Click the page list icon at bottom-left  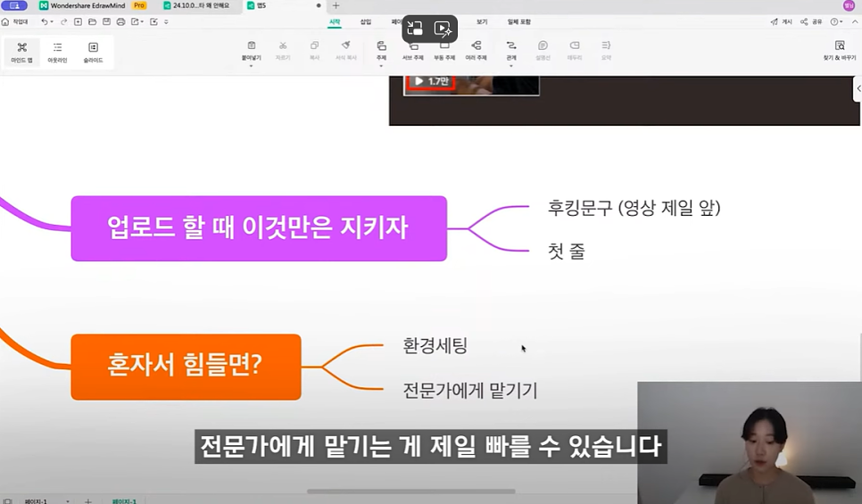8,500
